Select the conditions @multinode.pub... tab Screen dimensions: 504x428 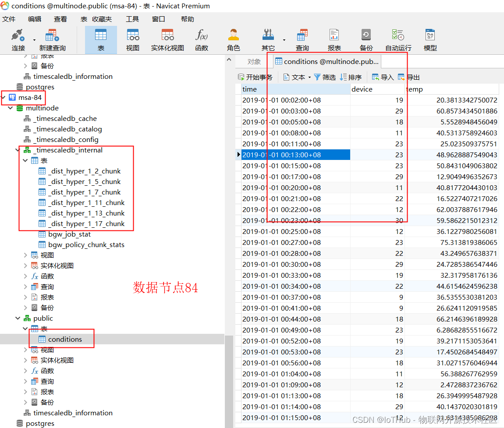(x=327, y=61)
